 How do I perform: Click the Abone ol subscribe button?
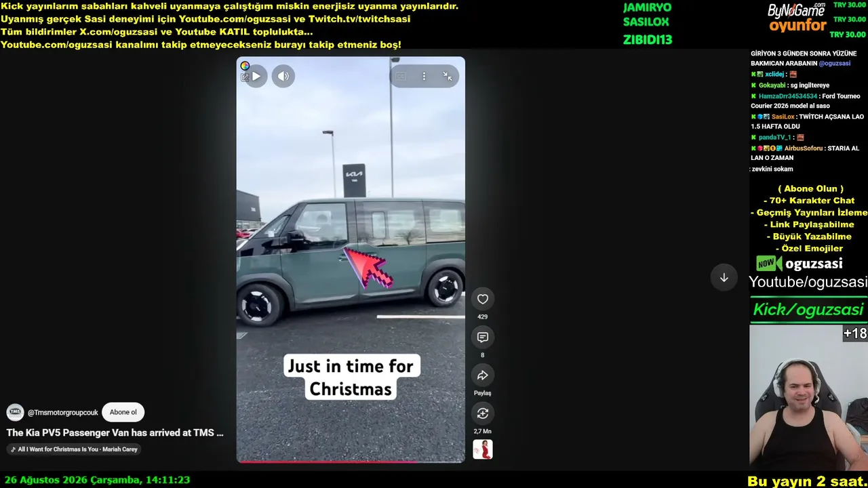123,412
